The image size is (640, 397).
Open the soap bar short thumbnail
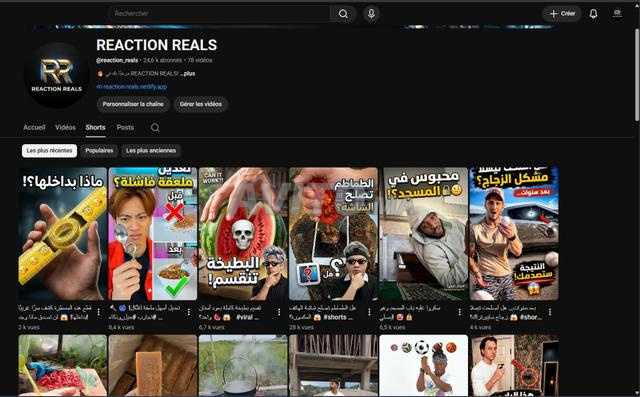(153, 365)
